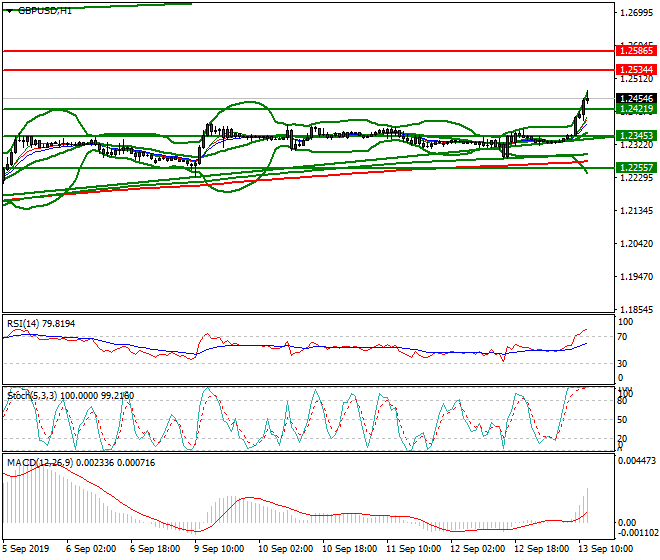Select the 1.22557 green level label
The image size is (660, 560).
pyautogui.click(x=636, y=168)
